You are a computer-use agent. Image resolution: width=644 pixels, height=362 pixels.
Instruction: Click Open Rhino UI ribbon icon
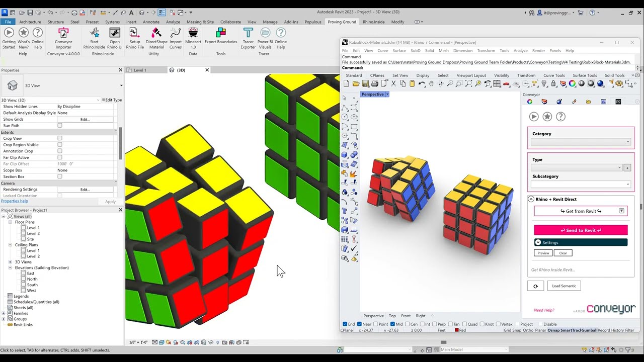115,38
